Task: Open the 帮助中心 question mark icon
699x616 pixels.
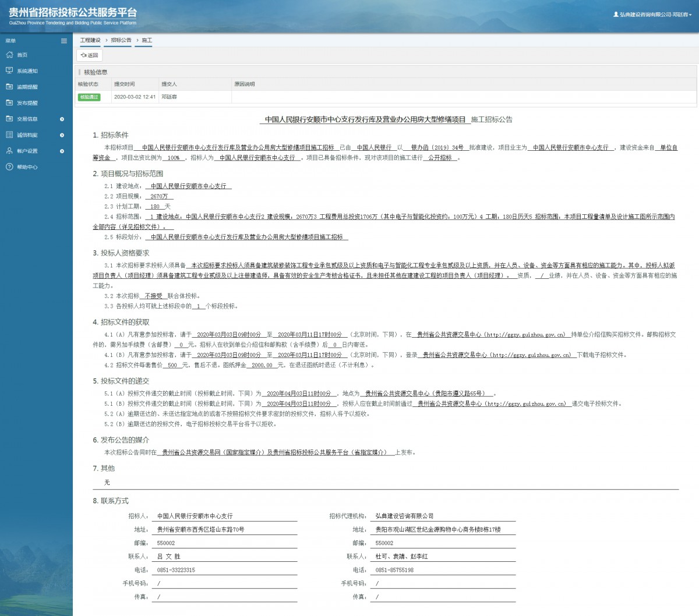Action: pos(9,167)
